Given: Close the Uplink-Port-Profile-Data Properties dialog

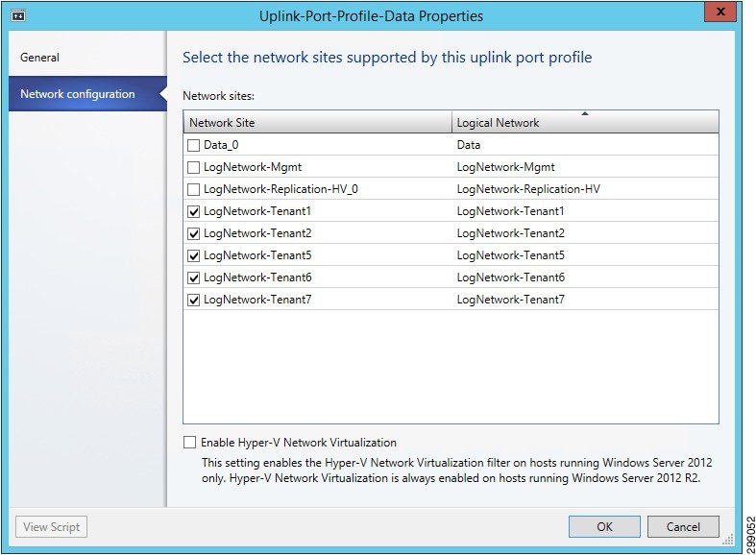Looking at the screenshot, I should point(720,12).
